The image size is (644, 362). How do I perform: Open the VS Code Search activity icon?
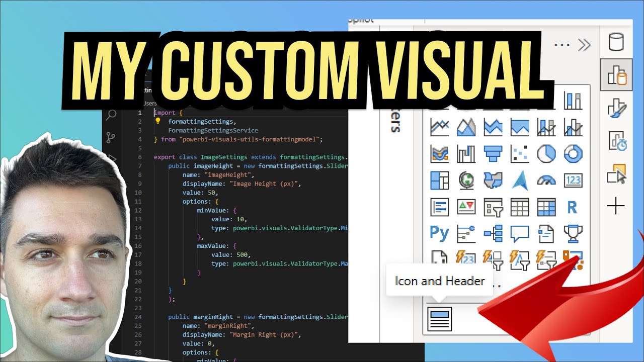[x=111, y=115]
